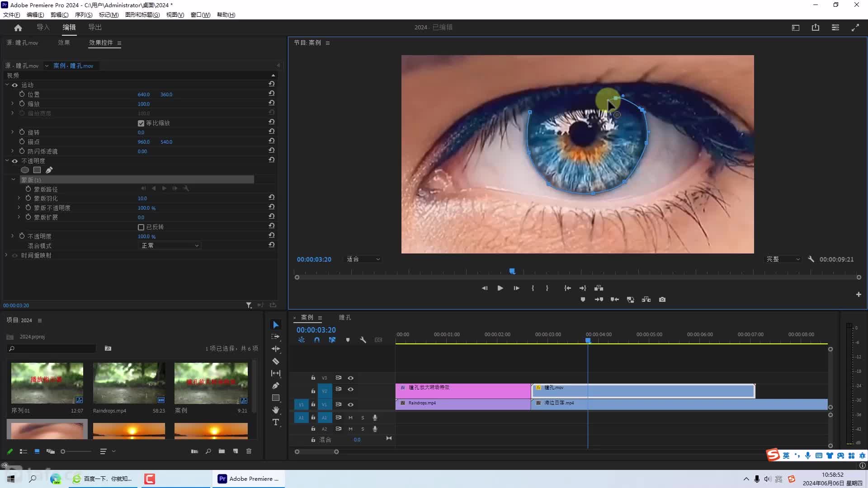Expand 时间重映射 time remapping
Screen dimensions: 868x488
tap(6, 255)
